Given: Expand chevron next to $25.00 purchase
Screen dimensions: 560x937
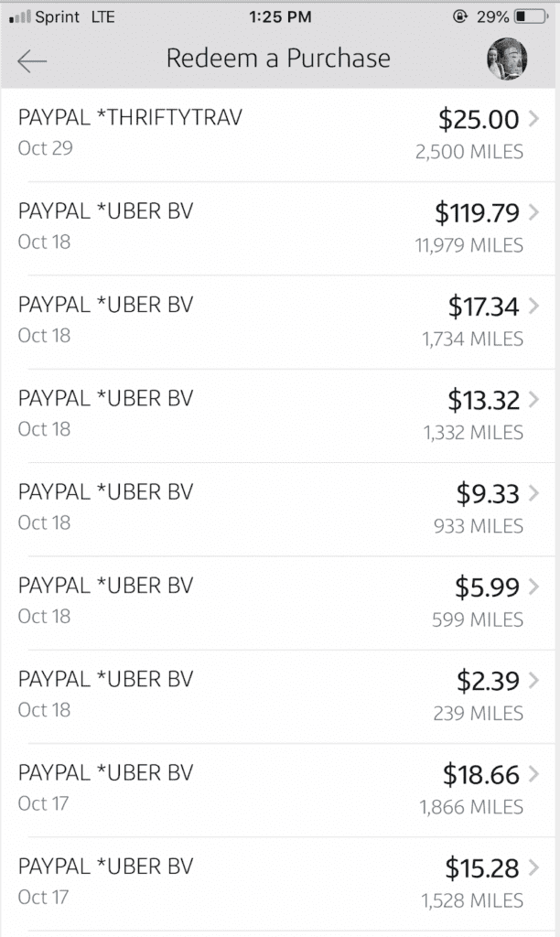Looking at the screenshot, I should pos(533,118).
